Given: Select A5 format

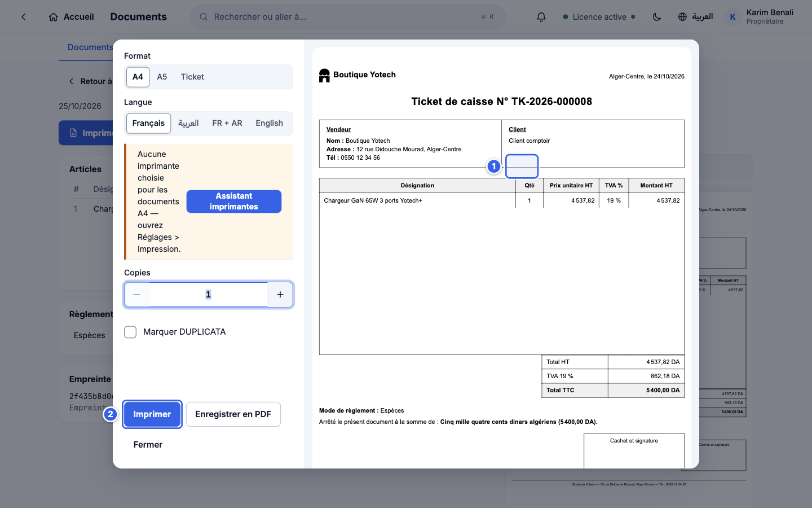Looking at the screenshot, I should click(162, 77).
